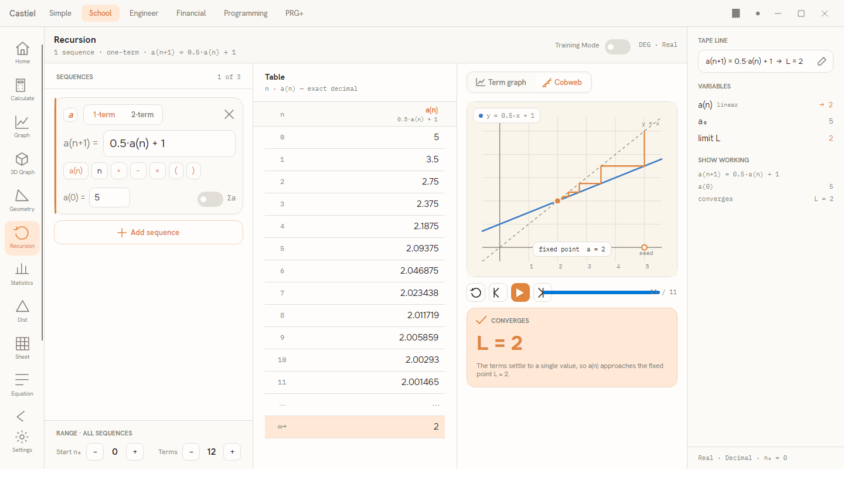Click the fixed point a = 2 label

[x=572, y=249]
